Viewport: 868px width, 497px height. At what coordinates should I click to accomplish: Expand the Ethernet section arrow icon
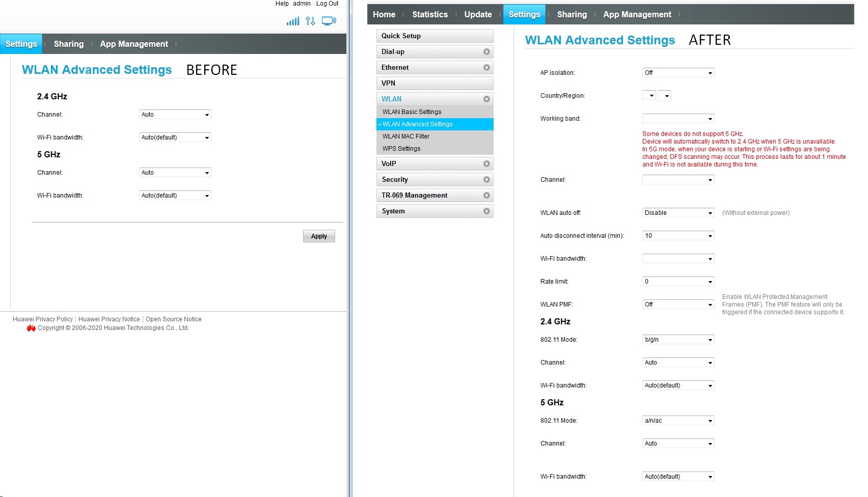tap(486, 68)
